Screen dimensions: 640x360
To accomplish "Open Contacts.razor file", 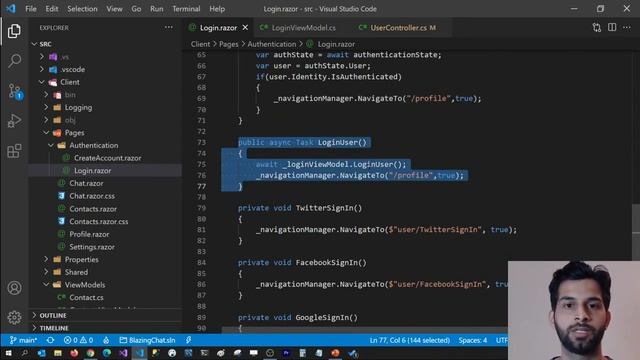I will (105, 209).
